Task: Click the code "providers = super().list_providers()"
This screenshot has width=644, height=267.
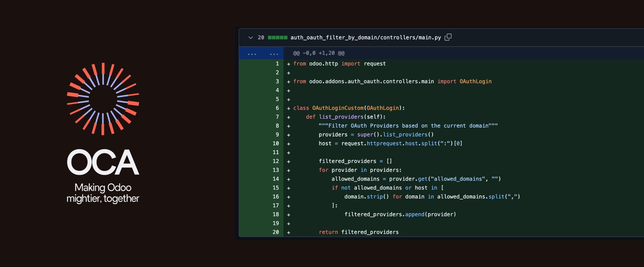Action: click(x=376, y=135)
